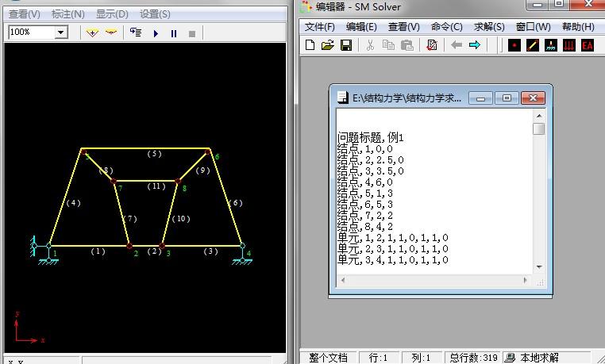Select the element (yellow bar) command icon
This screenshot has width=605, height=364.
533,45
